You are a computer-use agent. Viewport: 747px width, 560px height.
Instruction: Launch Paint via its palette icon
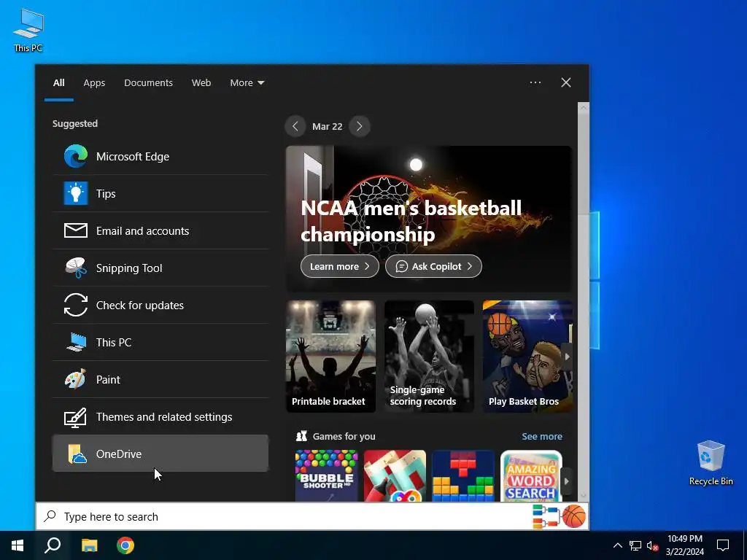click(76, 379)
